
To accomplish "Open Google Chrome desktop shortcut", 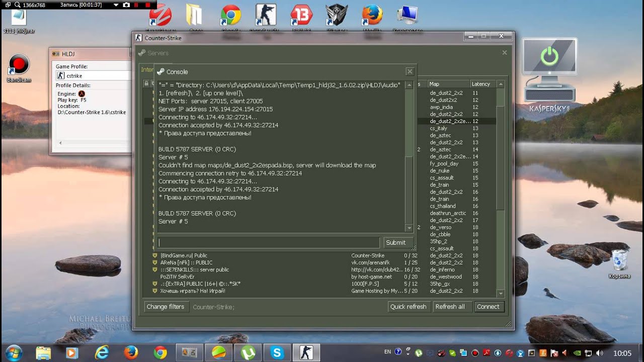I will [x=230, y=18].
